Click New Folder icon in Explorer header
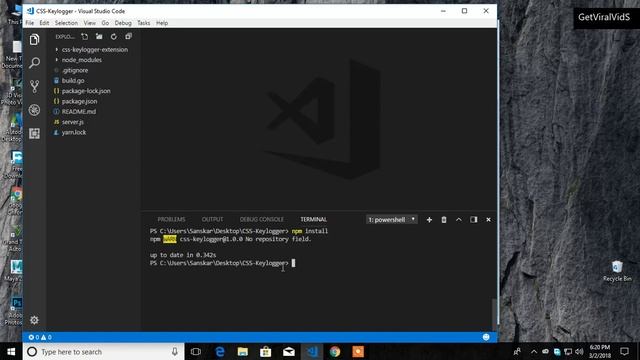The image size is (640, 360). click(x=99, y=37)
